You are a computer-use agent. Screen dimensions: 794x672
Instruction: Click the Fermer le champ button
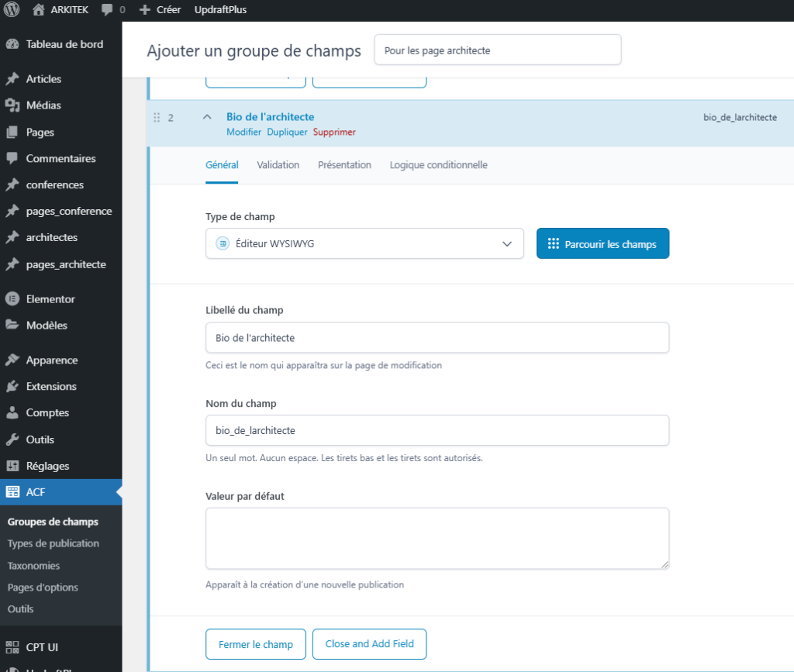(x=256, y=644)
